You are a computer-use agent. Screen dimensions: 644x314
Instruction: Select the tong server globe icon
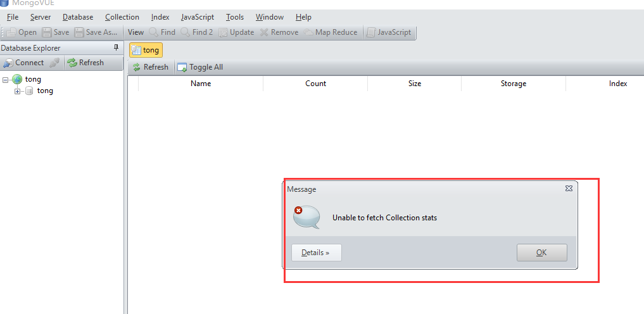(x=17, y=79)
